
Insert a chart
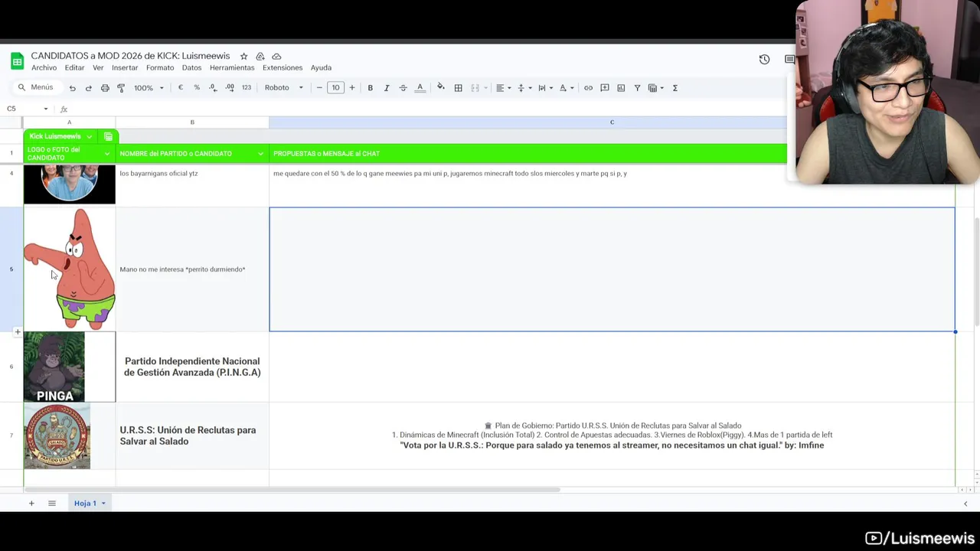pos(621,88)
